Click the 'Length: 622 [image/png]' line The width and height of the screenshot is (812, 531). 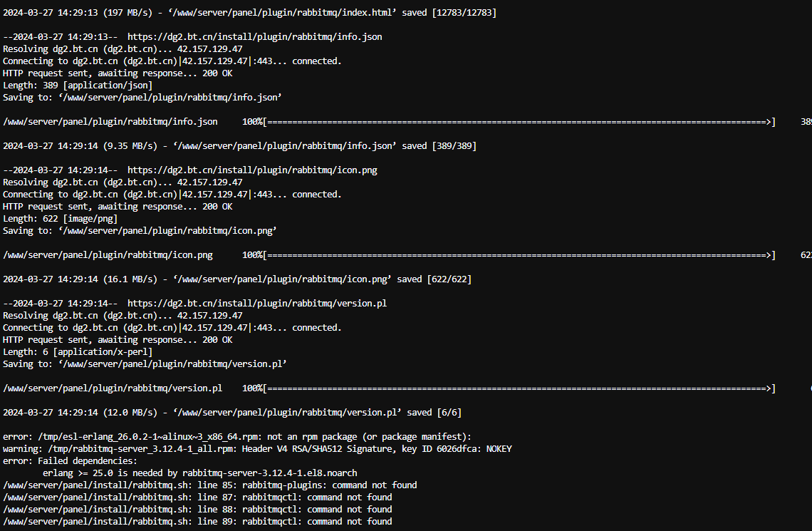(60, 219)
